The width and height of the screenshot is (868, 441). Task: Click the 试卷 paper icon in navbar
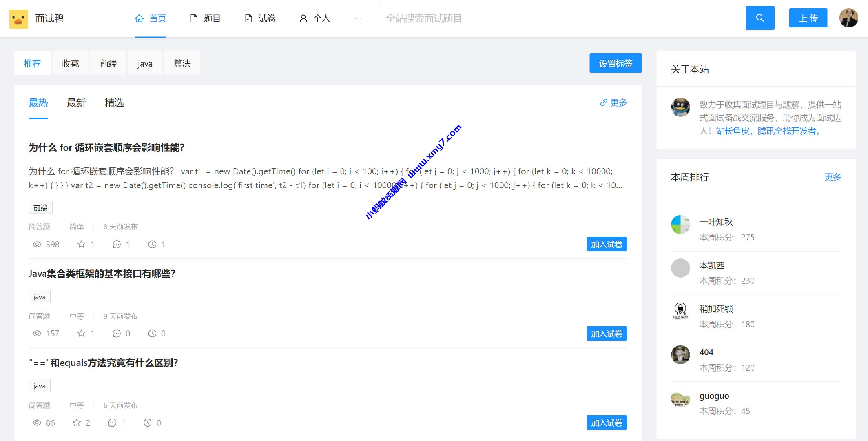[248, 18]
